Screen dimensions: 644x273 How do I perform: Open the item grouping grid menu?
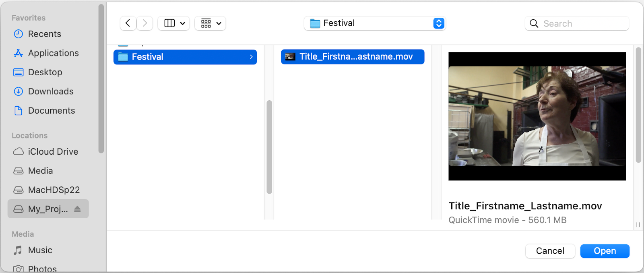click(x=211, y=23)
